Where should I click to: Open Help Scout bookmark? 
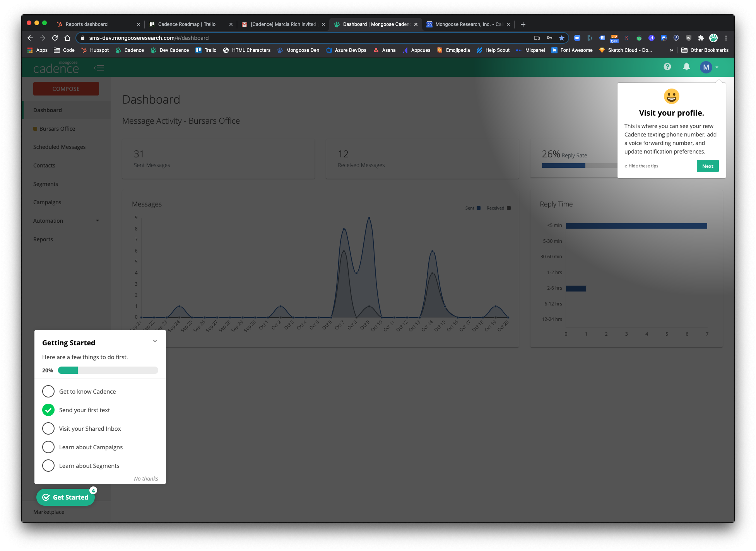(x=493, y=50)
